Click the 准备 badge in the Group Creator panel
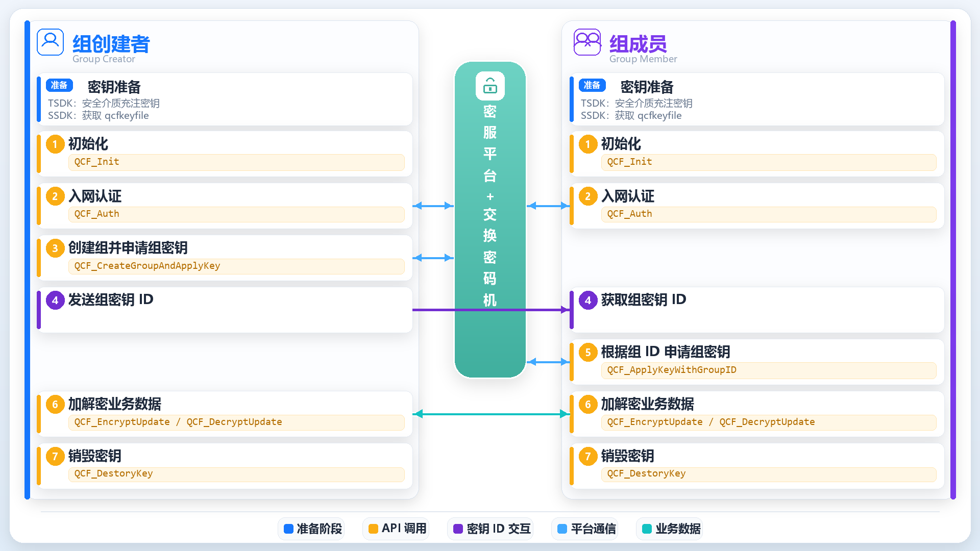980x551 pixels. coord(59,85)
